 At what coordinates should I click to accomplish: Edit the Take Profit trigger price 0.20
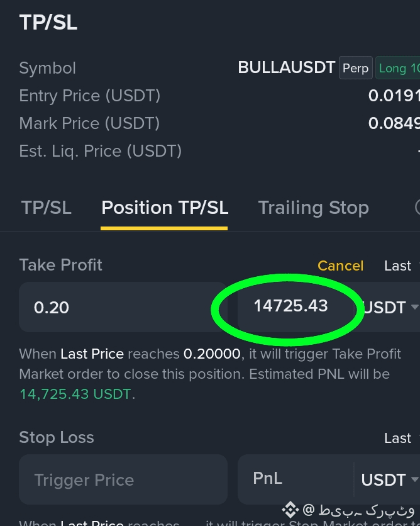click(x=123, y=307)
